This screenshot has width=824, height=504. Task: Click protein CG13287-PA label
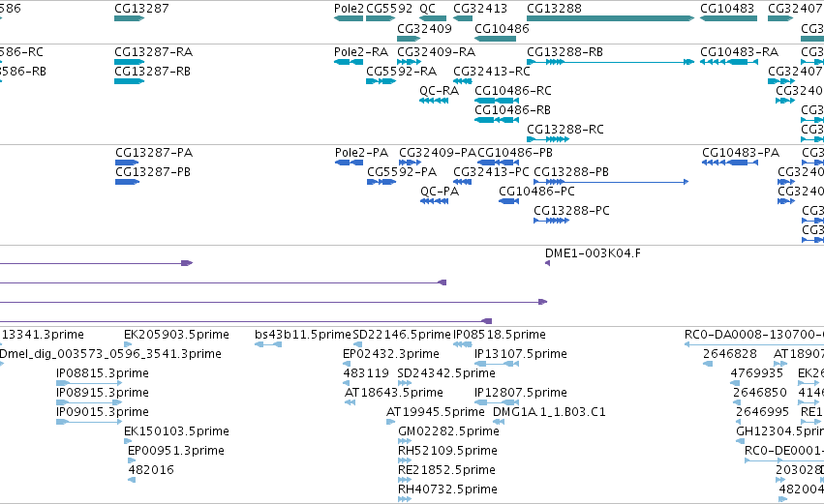[154, 153]
